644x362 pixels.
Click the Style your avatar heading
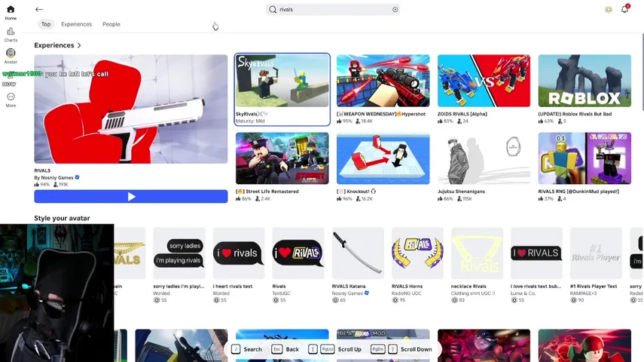click(x=62, y=218)
